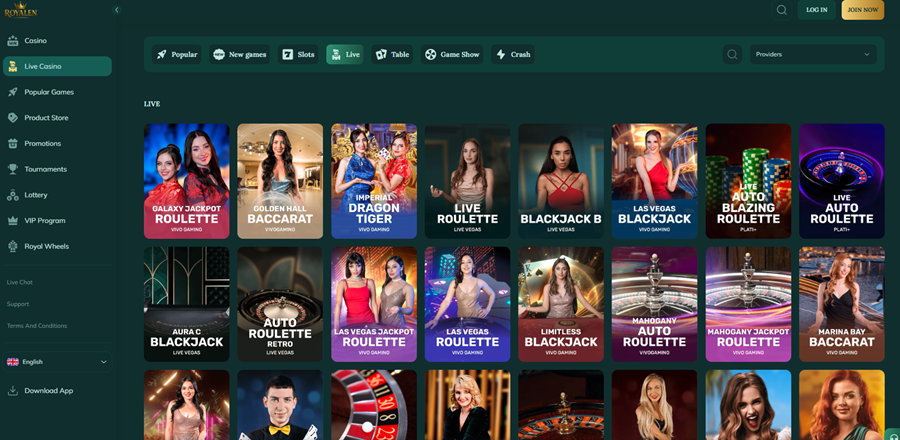Click the dealer icon beside Live Casino
The height and width of the screenshot is (440, 900).
pyautogui.click(x=13, y=67)
